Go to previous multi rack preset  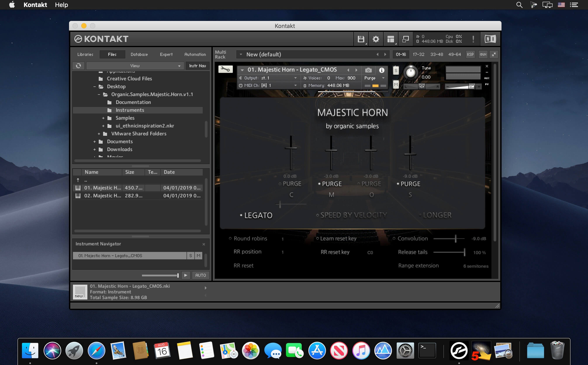click(x=377, y=55)
